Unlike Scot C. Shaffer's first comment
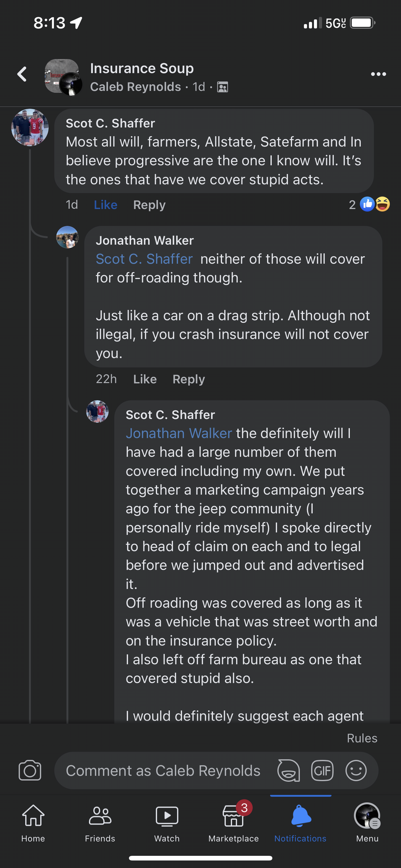Screen dimensions: 401x868 click(105, 205)
